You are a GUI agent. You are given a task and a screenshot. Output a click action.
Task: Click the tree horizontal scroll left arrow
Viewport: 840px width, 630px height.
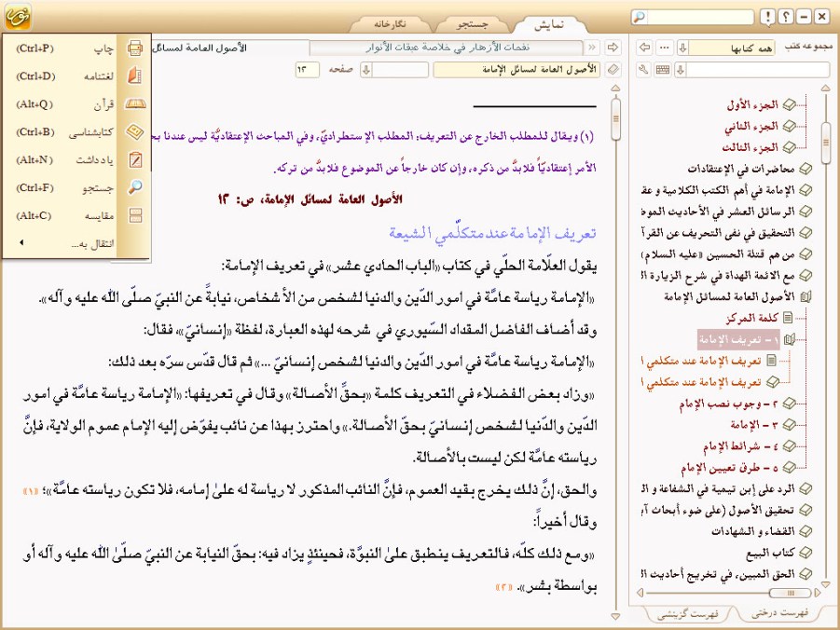pos(640,593)
